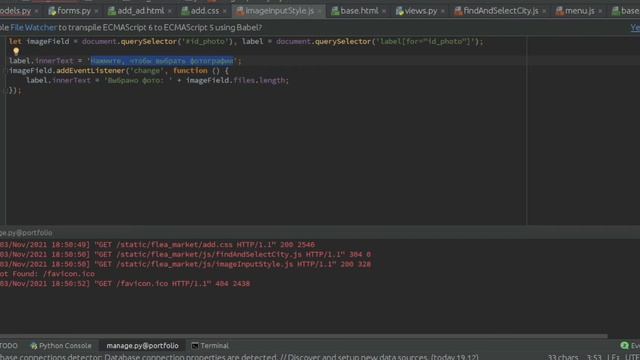Select the imageInputStyle.js tab
The height and width of the screenshot is (360, 640).
click(279, 11)
